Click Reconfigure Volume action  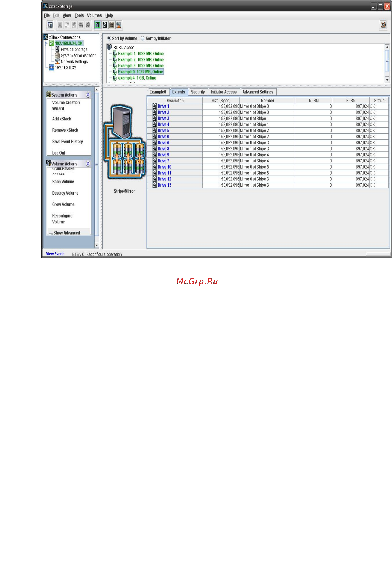pyautogui.click(x=62, y=219)
